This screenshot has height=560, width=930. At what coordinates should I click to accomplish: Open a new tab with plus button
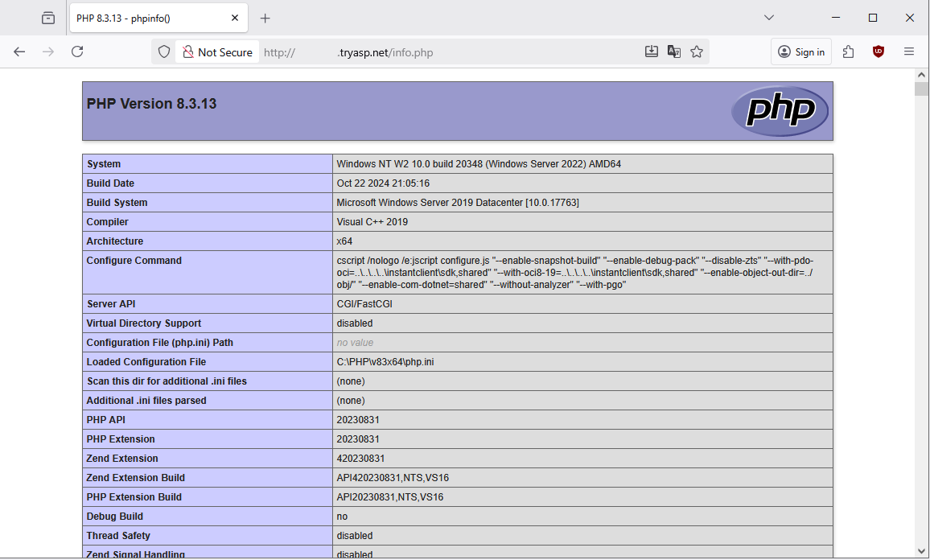coord(265,18)
